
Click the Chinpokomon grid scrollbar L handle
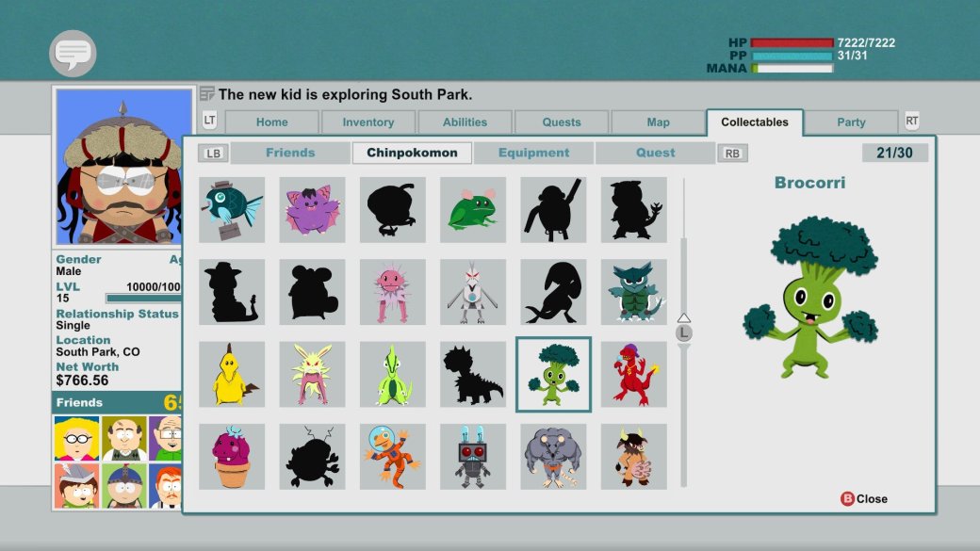pos(684,333)
